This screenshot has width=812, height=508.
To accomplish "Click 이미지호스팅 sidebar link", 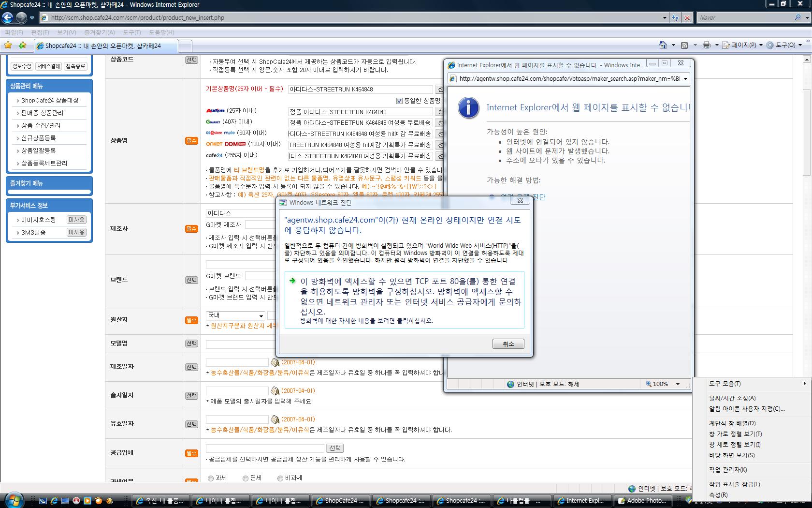I will [38, 220].
